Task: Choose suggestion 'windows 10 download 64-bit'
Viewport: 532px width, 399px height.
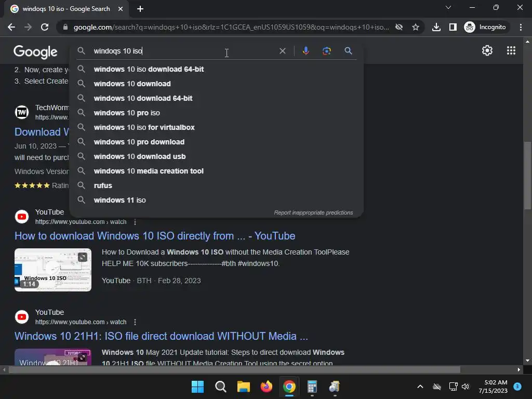Action: (x=217, y=98)
